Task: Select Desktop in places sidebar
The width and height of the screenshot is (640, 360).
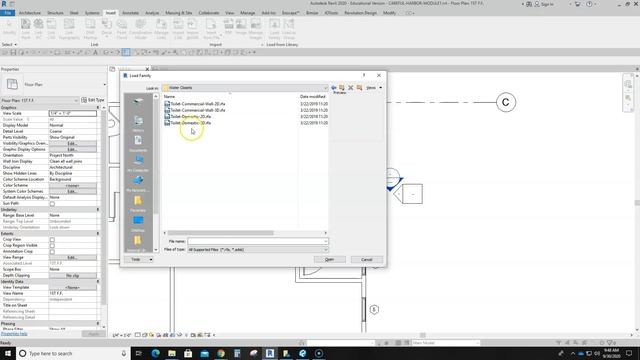Action: (x=138, y=223)
